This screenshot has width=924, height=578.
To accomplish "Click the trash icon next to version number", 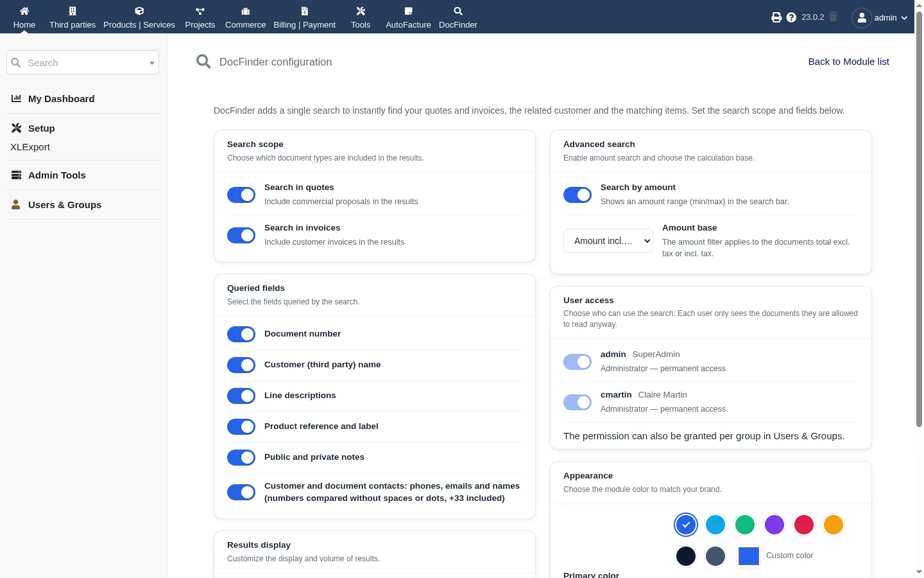I will coord(834,17).
